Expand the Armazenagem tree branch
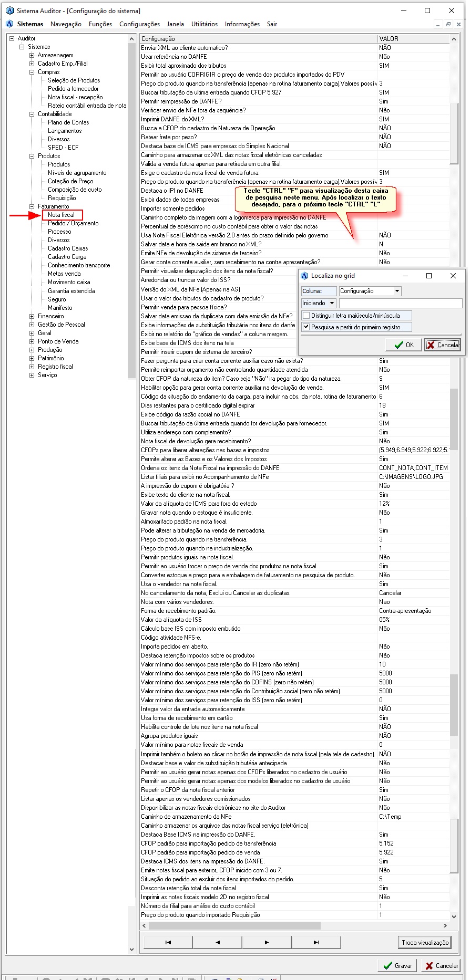 32,55
